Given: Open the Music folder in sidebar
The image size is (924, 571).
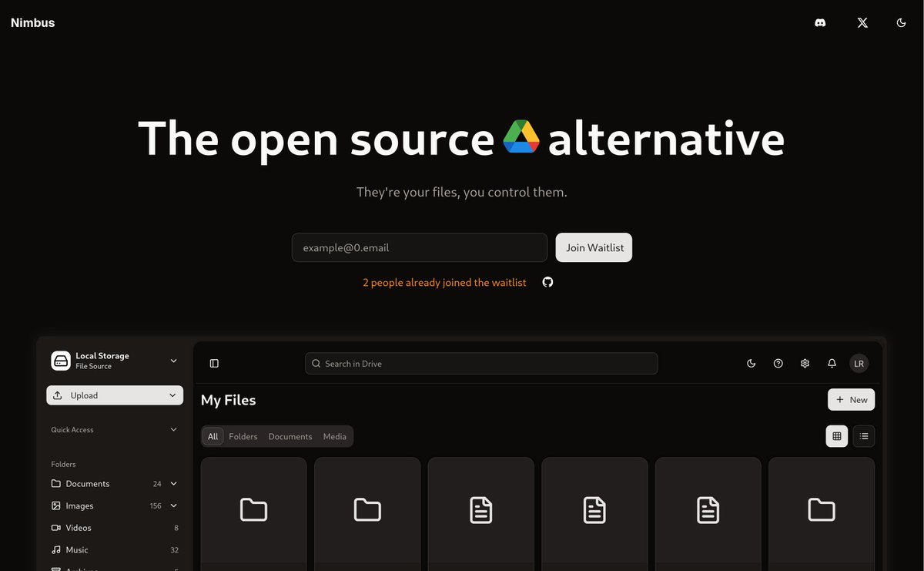Looking at the screenshot, I should coord(115,550).
